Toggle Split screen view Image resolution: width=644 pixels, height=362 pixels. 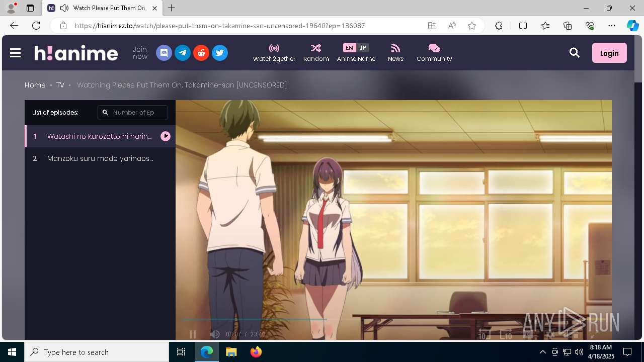pyautogui.click(x=523, y=26)
